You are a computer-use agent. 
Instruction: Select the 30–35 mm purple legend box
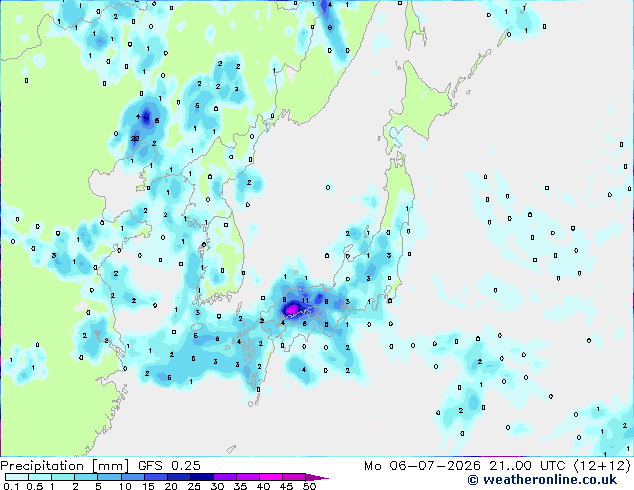pyautogui.click(x=224, y=477)
